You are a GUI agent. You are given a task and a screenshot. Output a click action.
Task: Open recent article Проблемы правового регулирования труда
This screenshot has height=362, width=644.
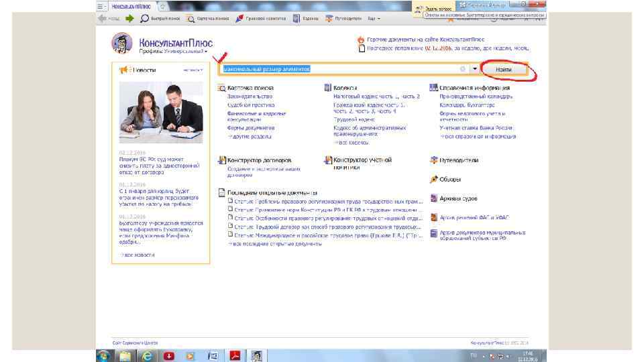point(328,202)
